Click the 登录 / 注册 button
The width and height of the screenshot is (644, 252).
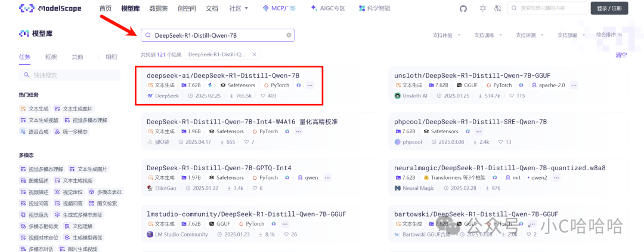[x=609, y=8]
